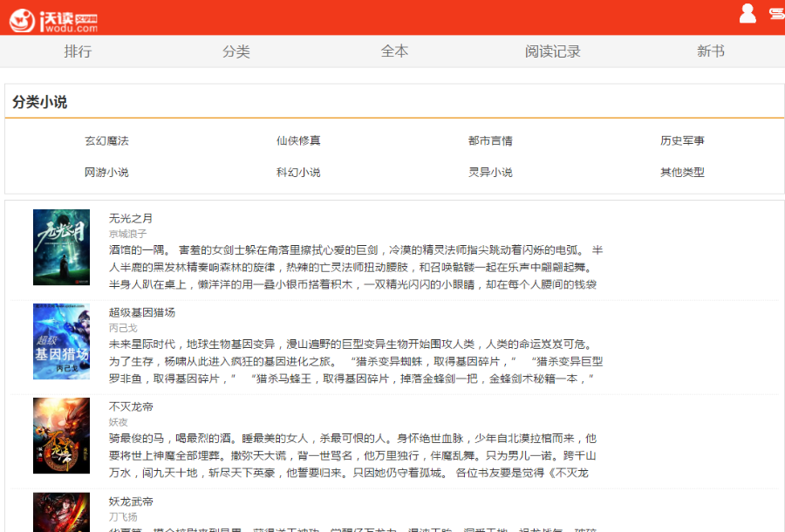Select 仙侠修真 category

298,140
